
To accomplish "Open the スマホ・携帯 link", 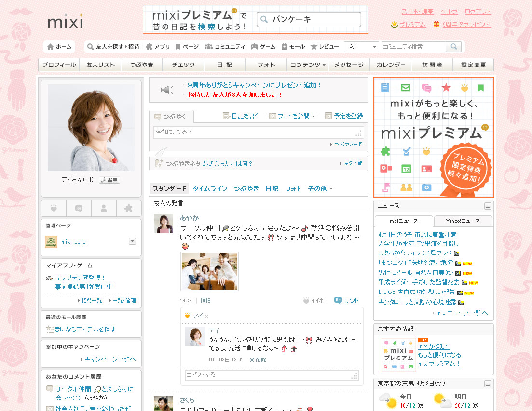I will [x=417, y=12].
